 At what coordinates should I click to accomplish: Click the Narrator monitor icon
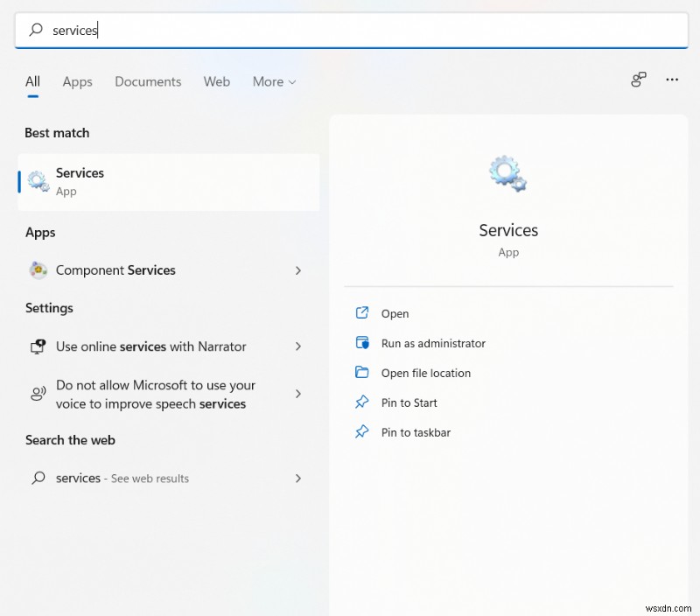pyautogui.click(x=37, y=346)
